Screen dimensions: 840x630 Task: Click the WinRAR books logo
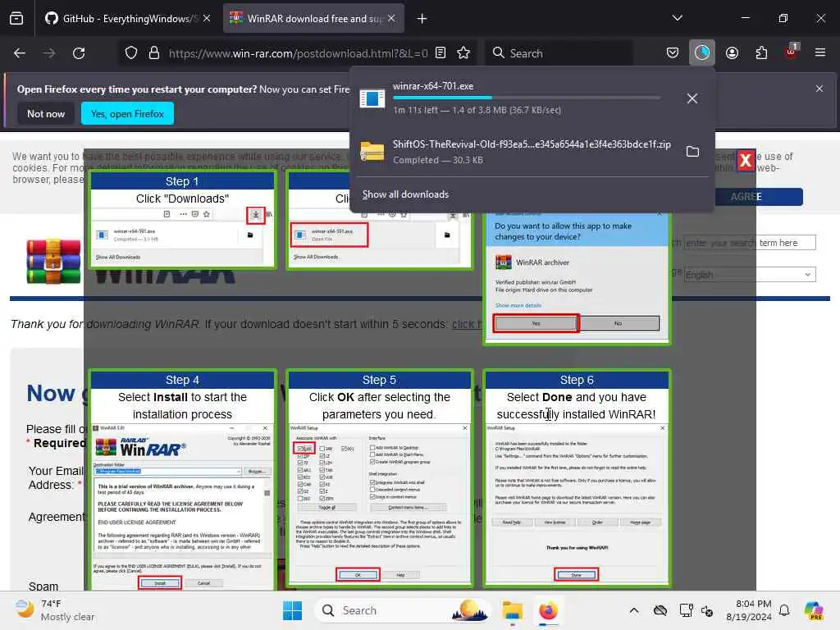click(53, 262)
